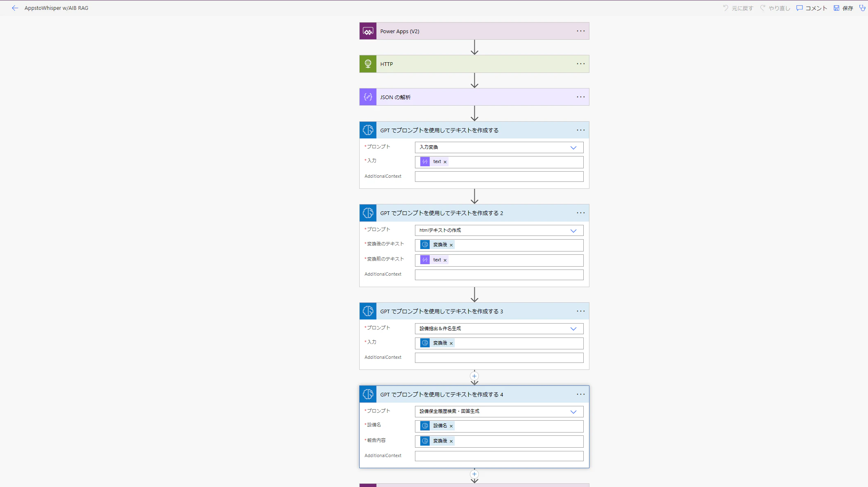
Task: Open the 設備保全履歴検索・回答生成 prompt dropdown
Action: point(499,412)
